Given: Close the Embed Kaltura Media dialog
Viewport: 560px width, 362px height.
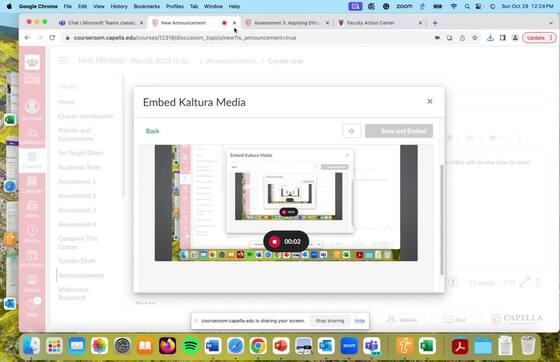Looking at the screenshot, I should point(430,101).
